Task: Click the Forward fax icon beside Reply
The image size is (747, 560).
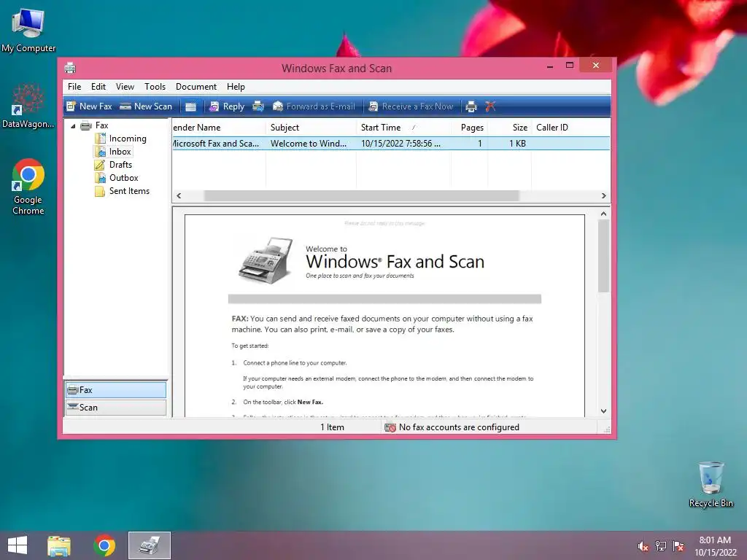Action: pyautogui.click(x=258, y=106)
